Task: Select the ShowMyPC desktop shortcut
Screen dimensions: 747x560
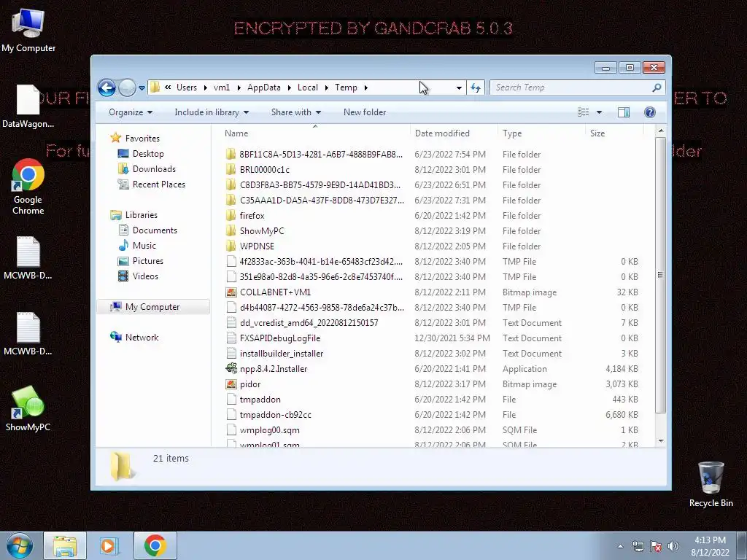Action: click(28, 408)
